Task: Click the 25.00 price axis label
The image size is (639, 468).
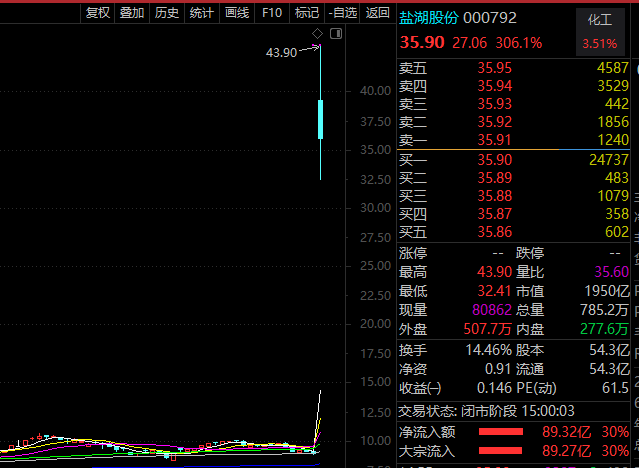Action: [375, 266]
